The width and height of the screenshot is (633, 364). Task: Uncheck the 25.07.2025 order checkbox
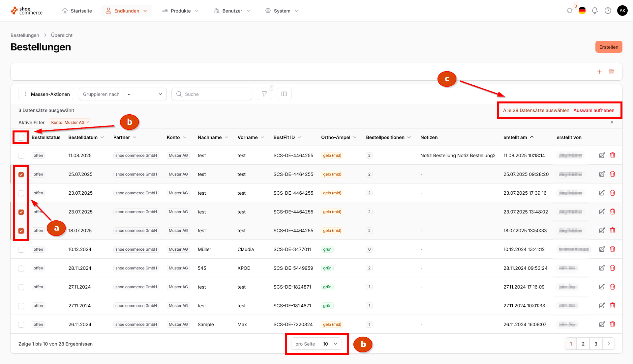click(21, 175)
